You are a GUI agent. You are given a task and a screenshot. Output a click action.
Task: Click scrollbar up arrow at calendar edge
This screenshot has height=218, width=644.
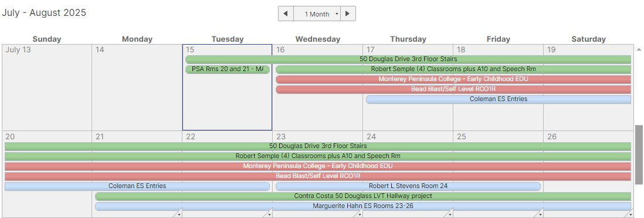point(639,49)
